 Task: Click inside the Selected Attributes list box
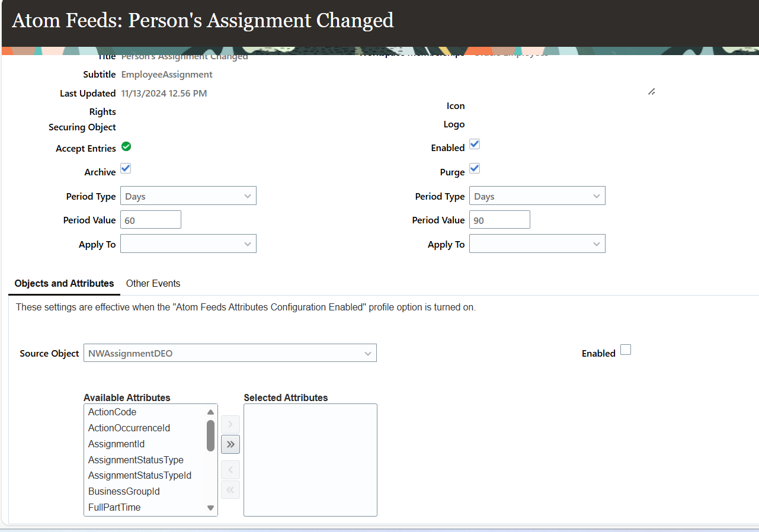coord(310,460)
